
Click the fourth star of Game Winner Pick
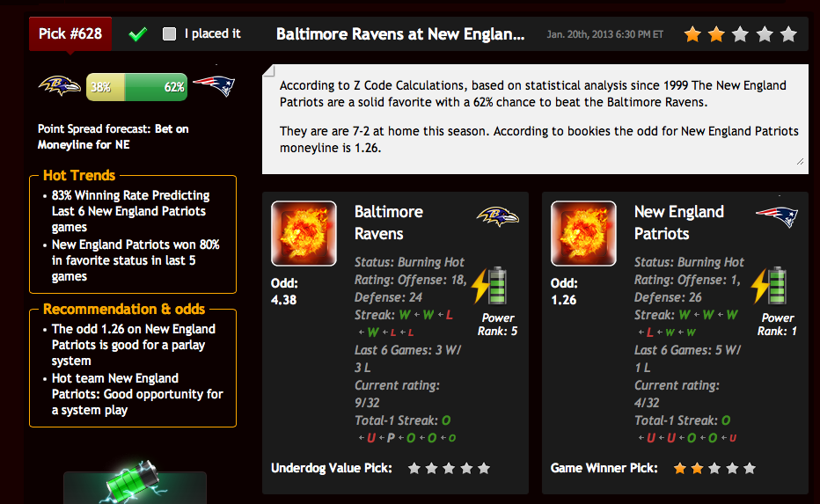tap(732, 468)
